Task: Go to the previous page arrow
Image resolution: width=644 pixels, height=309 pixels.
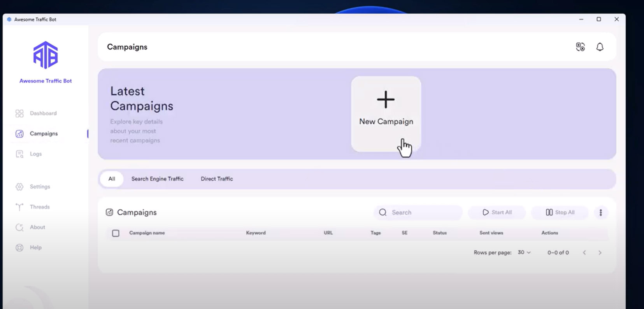Action: tap(584, 252)
